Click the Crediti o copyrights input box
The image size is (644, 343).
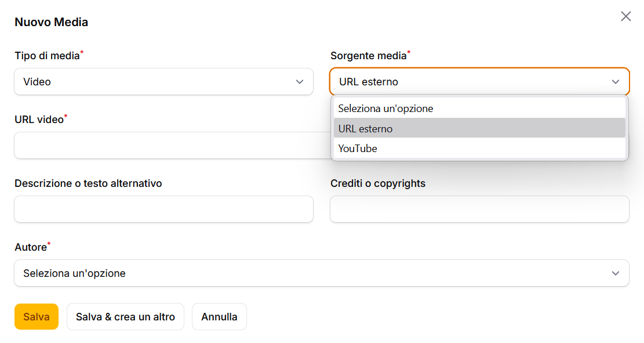(479, 210)
